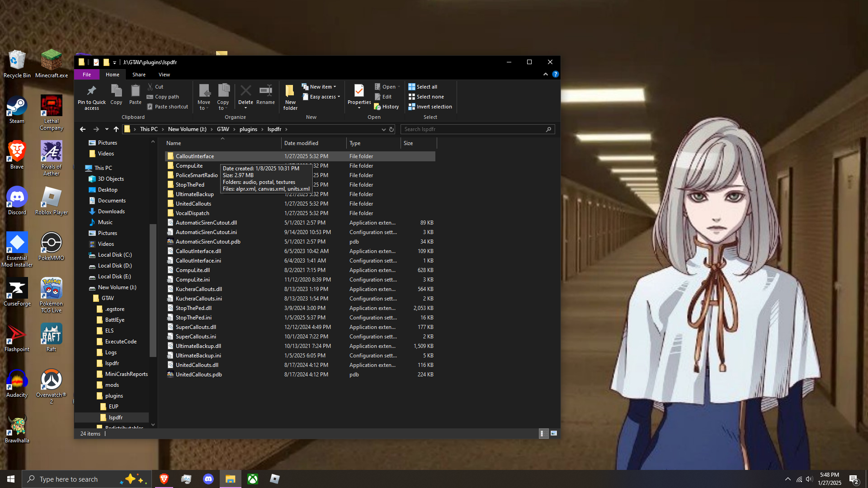This screenshot has height=488, width=868.
Task: Sort by Date modified column header
Action: coord(302,143)
